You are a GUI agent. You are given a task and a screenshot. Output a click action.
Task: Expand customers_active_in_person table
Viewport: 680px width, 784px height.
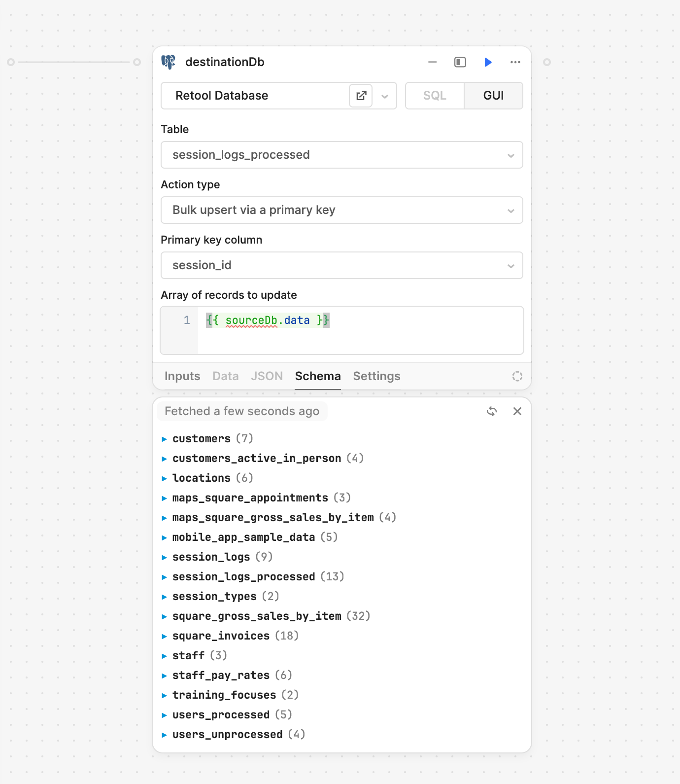[164, 459]
